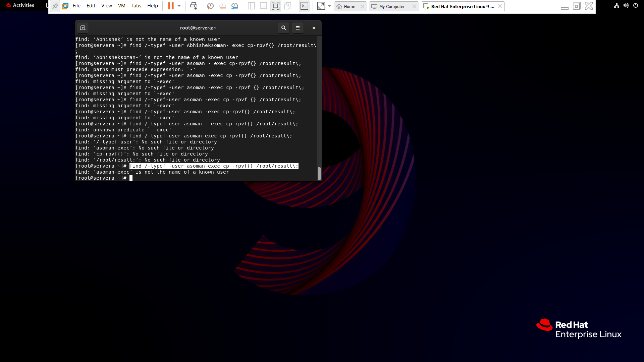Screen dimensions: 644x362
Task: Click the Help menu item
Action: point(153,5)
